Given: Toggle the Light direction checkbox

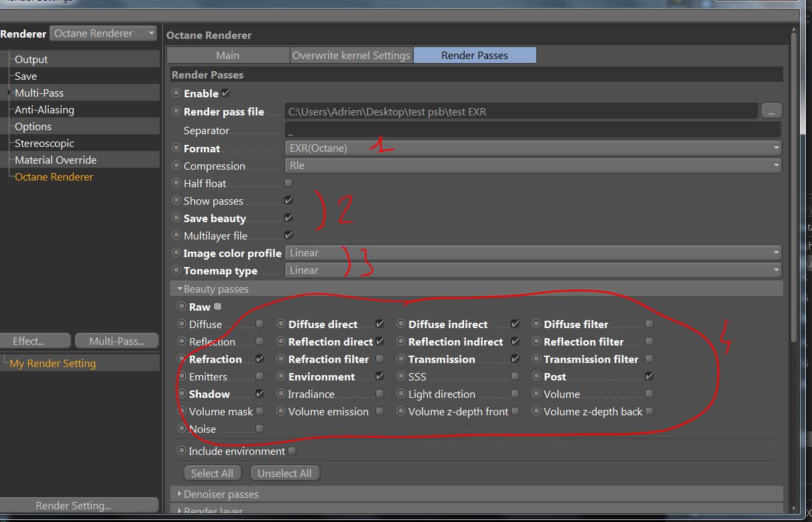Looking at the screenshot, I should point(515,393).
